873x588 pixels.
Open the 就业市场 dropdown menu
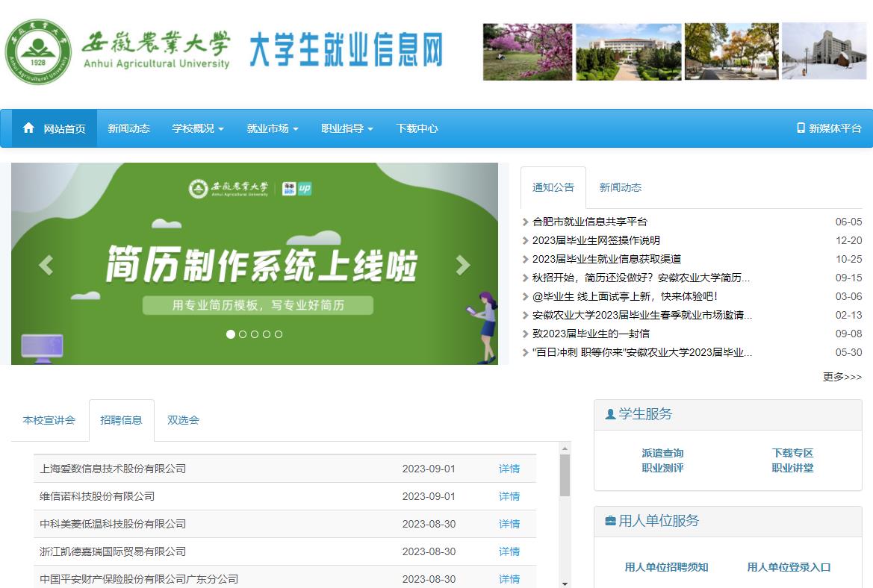tap(273, 128)
